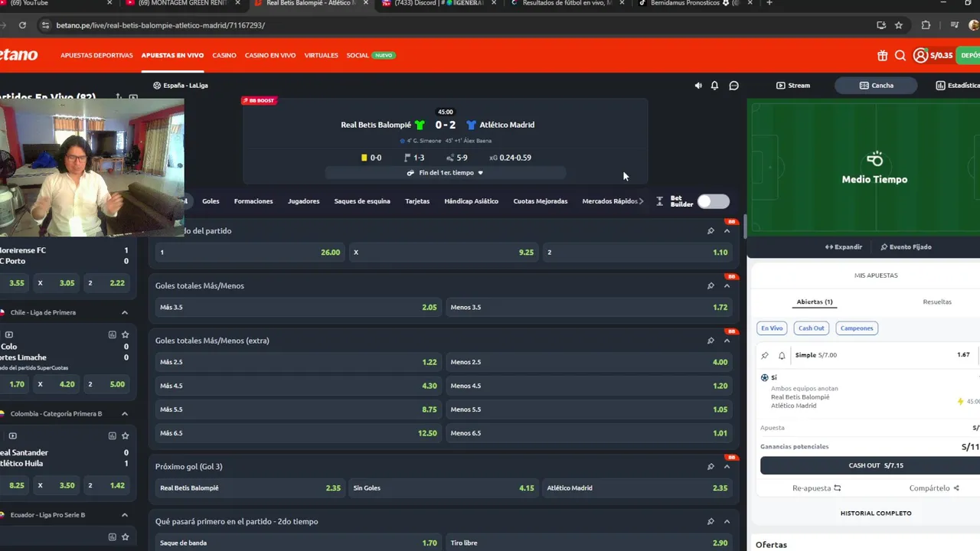
Task: Open Apuestas Deportivas menu
Action: tap(96, 55)
